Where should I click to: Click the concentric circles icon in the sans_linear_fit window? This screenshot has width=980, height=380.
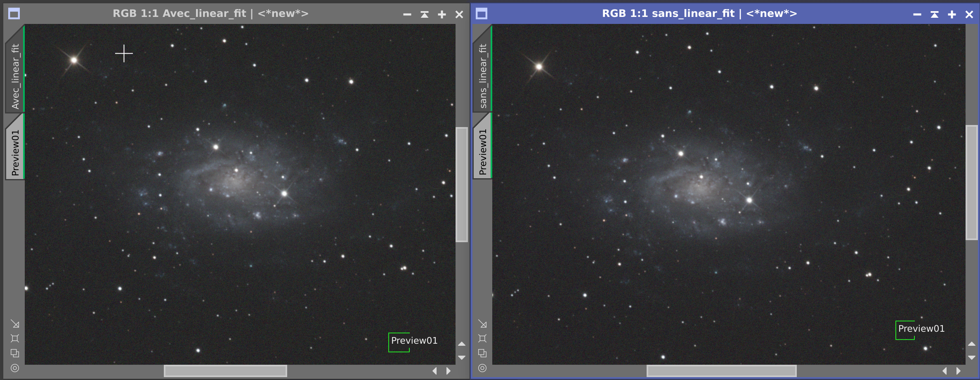click(482, 368)
